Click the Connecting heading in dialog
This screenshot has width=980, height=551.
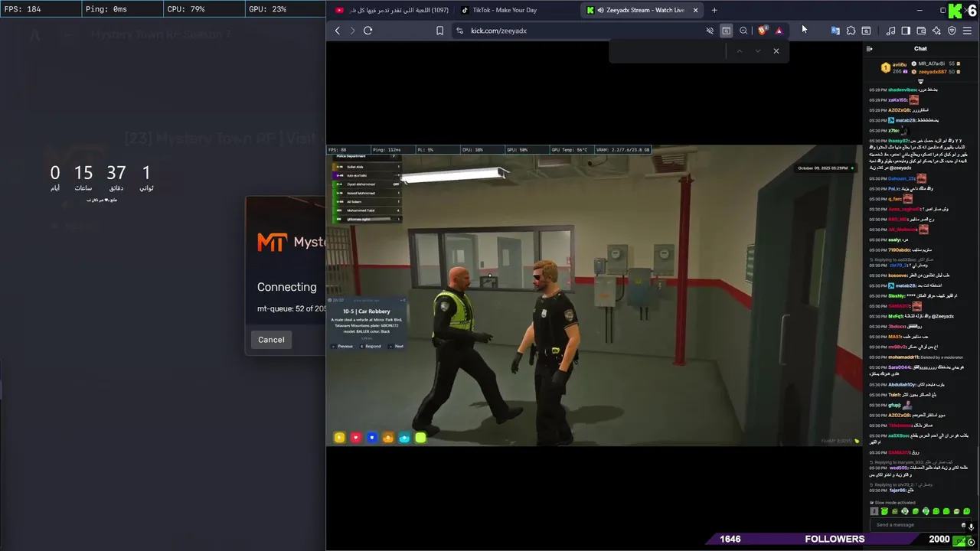(286, 287)
